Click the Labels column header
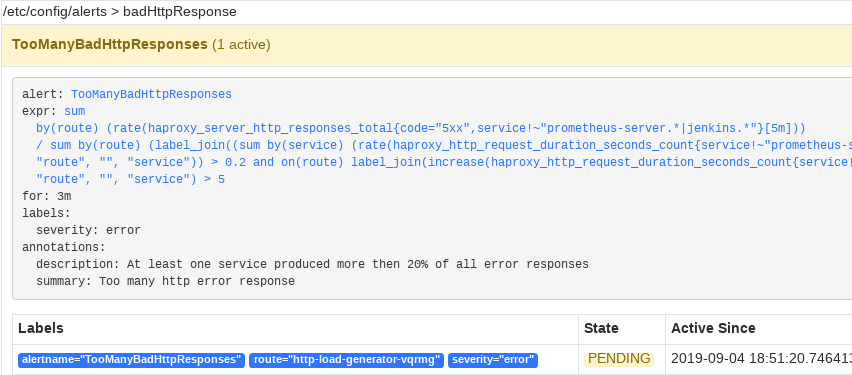The width and height of the screenshot is (852, 375). pyautogui.click(x=41, y=328)
